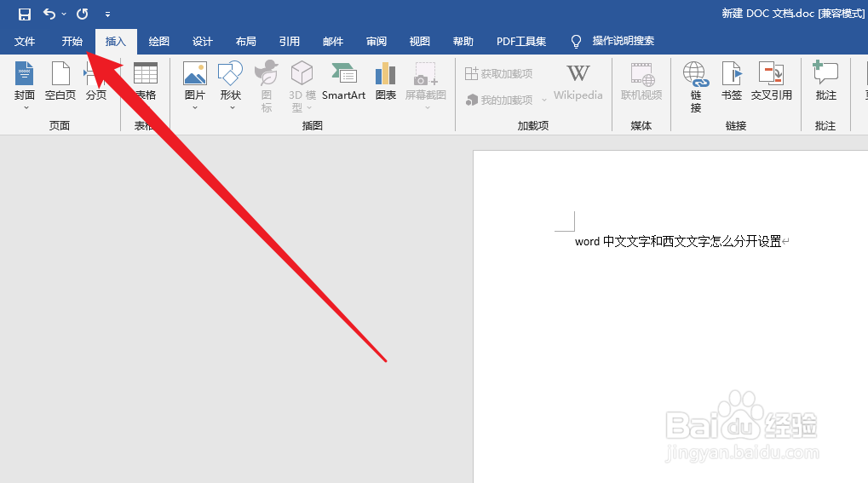Insert a 空白页 blank page

(x=60, y=81)
